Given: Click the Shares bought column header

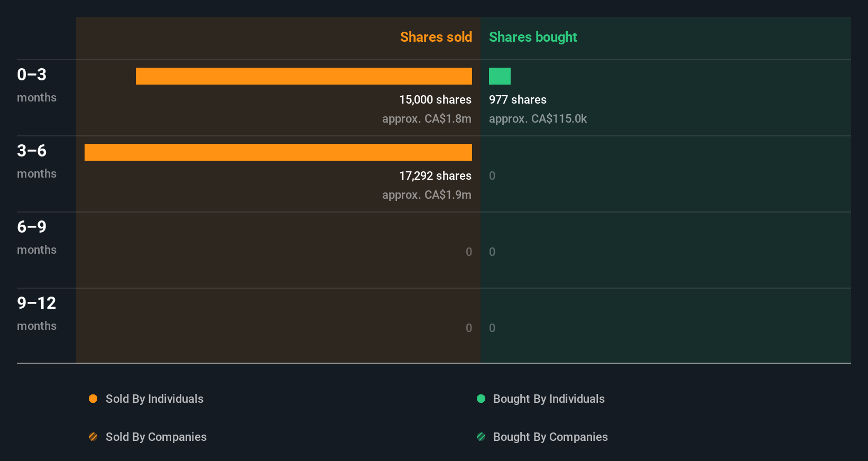Looking at the screenshot, I should click(x=533, y=37).
